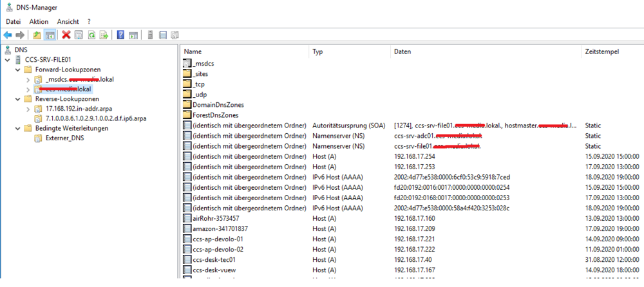
Task: Click the new server toolbar icon
Action: [150, 35]
